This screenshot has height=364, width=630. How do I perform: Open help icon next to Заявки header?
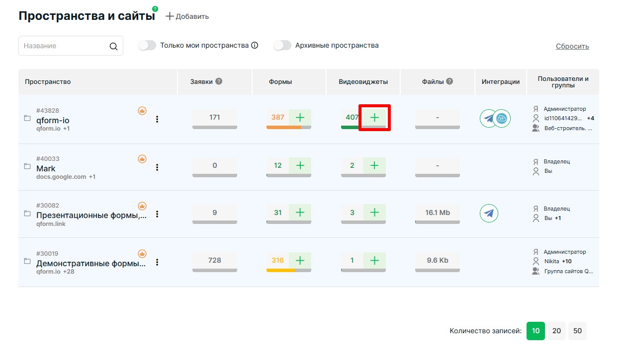(x=219, y=81)
